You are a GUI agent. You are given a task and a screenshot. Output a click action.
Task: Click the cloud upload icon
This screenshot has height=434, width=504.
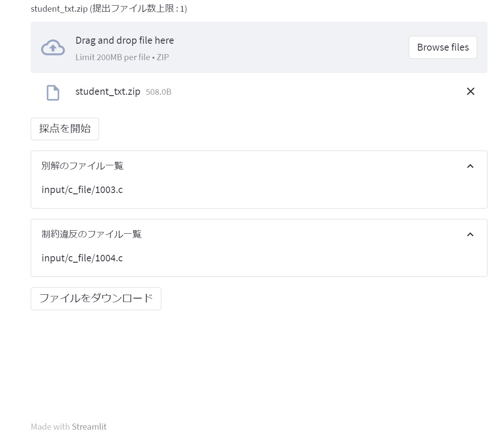[x=53, y=48]
